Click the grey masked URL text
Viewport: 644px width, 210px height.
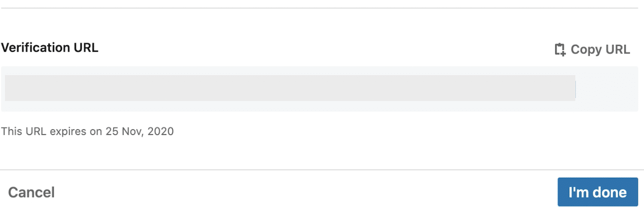290,88
